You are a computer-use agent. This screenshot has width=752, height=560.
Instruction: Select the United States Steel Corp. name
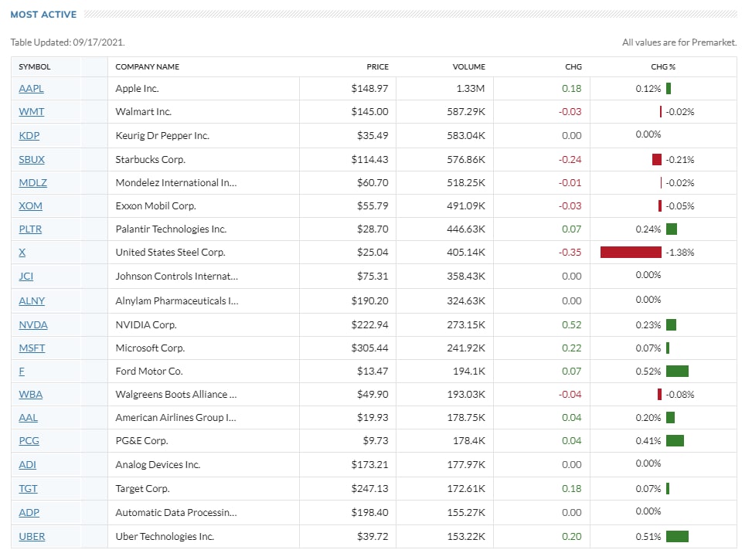pos(170,252)
